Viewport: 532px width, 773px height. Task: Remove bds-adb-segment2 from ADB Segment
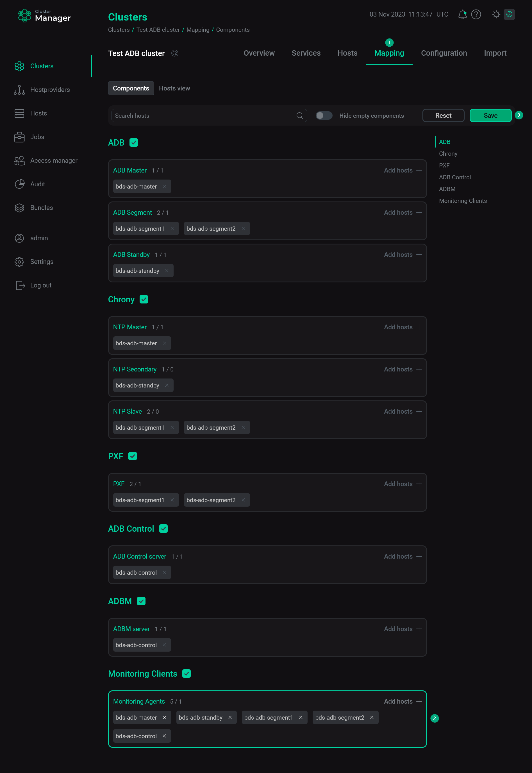point(243,228)
